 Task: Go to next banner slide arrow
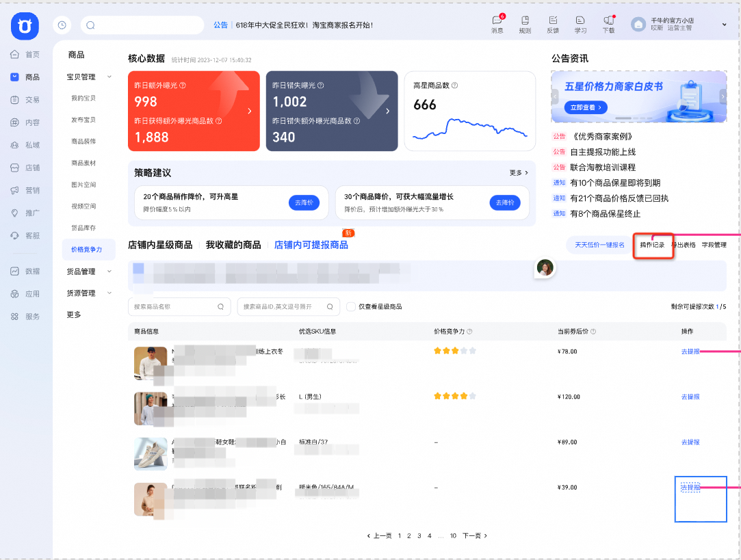coord(722,96)
